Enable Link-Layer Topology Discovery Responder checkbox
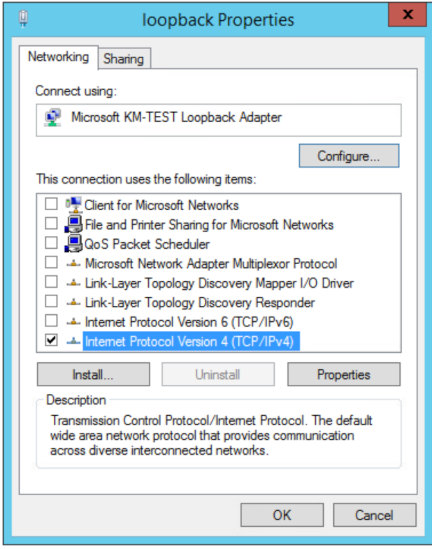Screen dimensions: 432x549 coord(51,301)
